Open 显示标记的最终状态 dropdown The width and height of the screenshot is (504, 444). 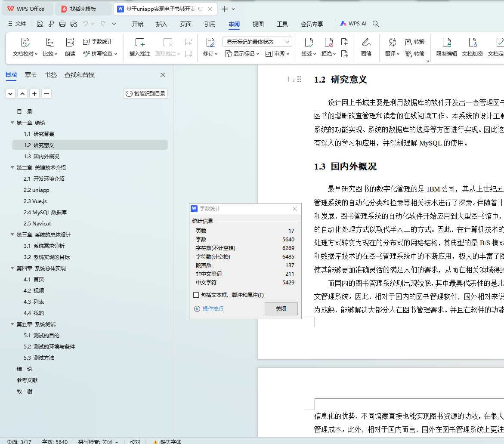[x=257, y=42]
